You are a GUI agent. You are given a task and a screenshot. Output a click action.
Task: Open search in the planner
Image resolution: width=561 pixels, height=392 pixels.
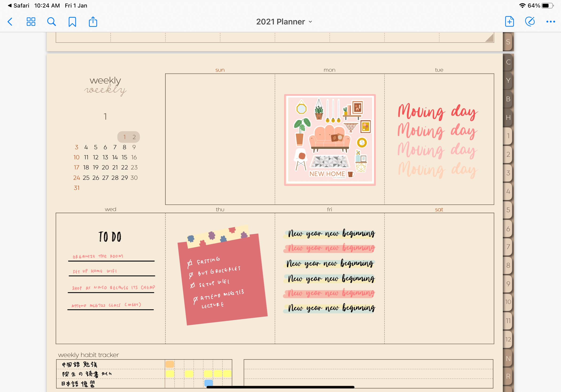51,22
